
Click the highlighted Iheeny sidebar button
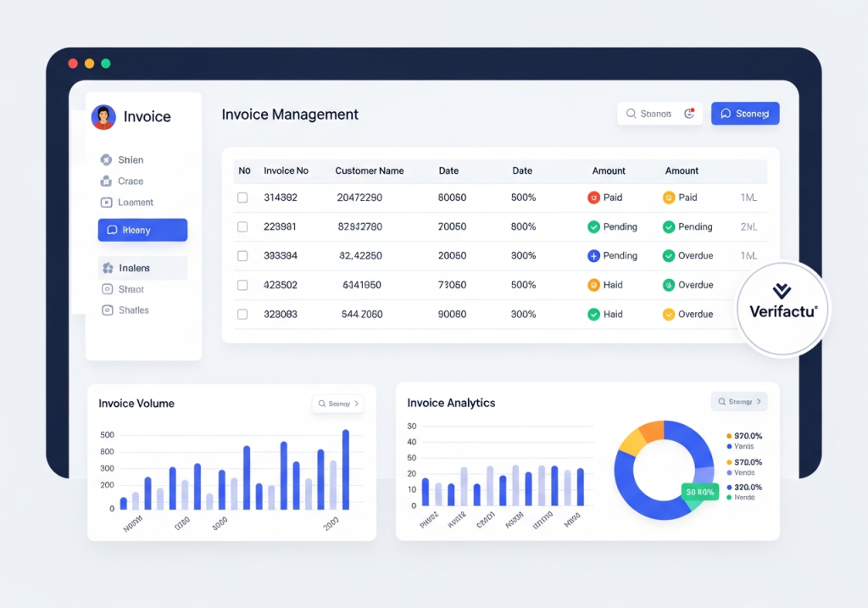click(x=142, y=230)
